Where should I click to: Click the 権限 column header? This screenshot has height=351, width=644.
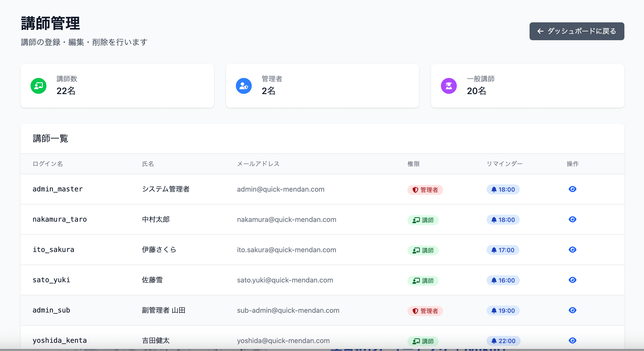(414, 164)
